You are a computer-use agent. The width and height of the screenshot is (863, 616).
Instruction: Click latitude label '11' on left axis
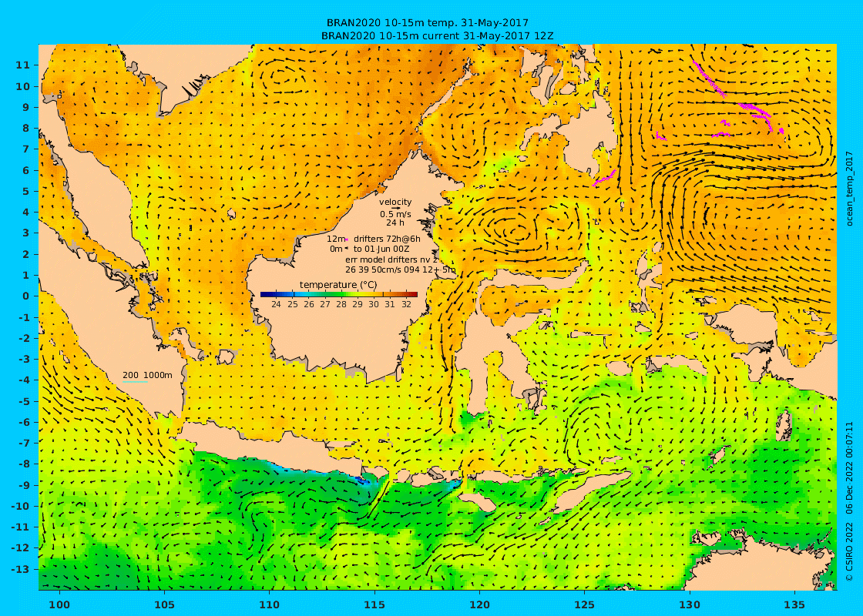(23, 65)
